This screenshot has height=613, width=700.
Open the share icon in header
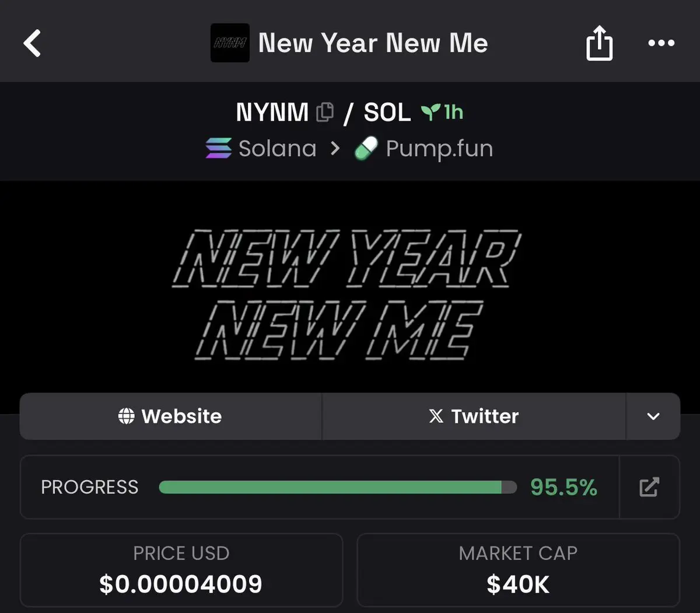click(x=599, y=43)
